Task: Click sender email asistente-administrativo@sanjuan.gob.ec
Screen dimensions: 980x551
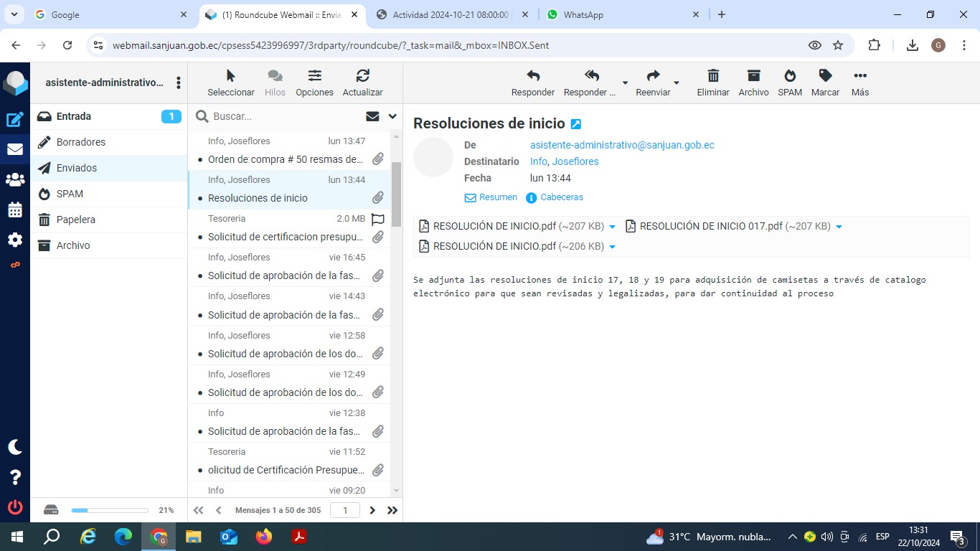Action: pos(622,145)
